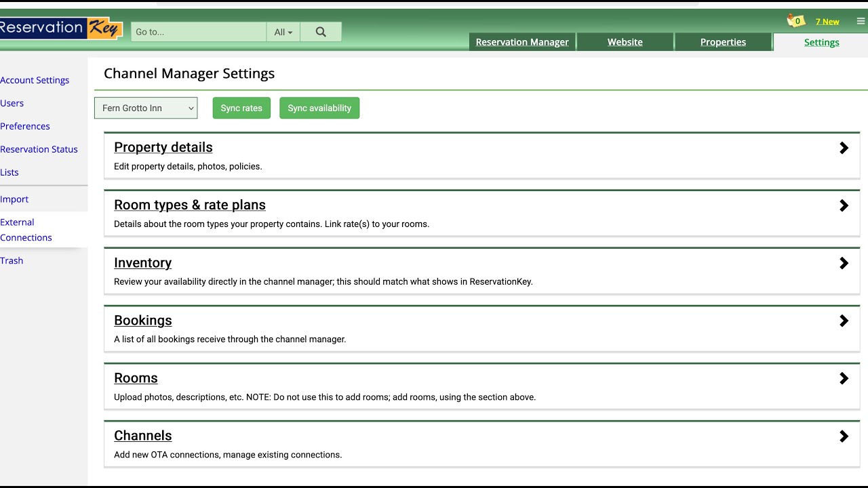Open the Rooms heading link

coord(136,378)
